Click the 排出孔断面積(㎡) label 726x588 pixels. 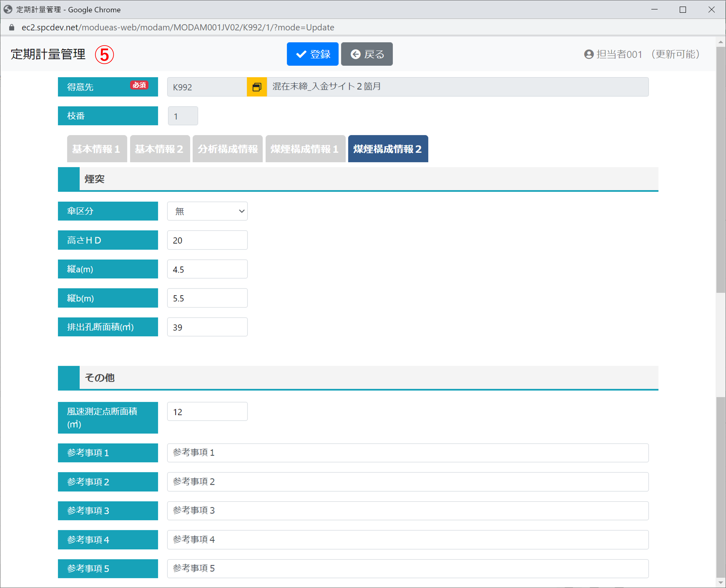(108, 327)
